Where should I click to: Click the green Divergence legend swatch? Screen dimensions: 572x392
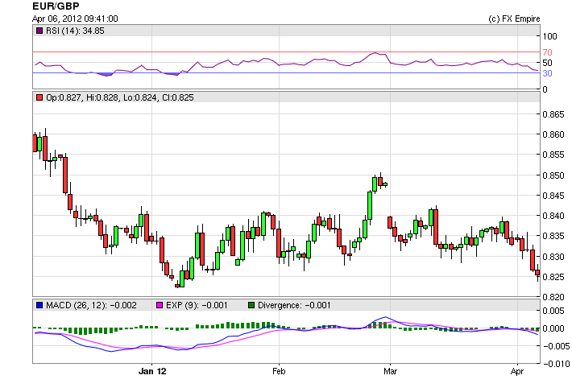[x=251, y=305]
